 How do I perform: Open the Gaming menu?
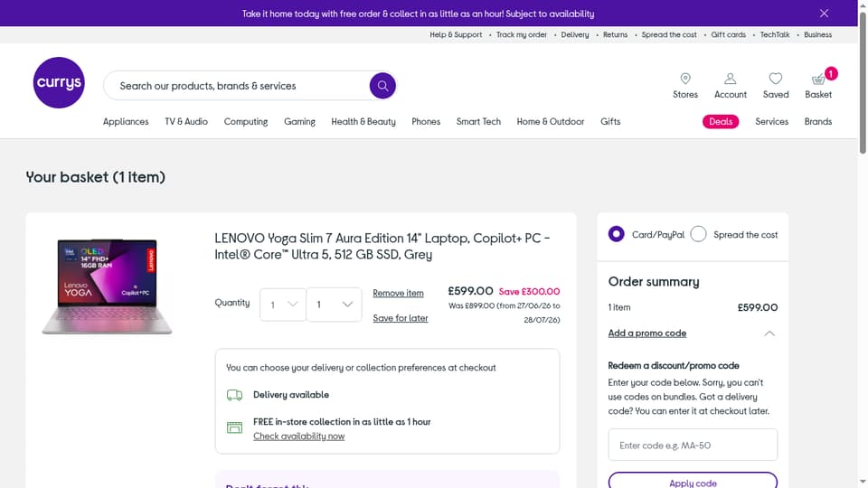(299, 122)
